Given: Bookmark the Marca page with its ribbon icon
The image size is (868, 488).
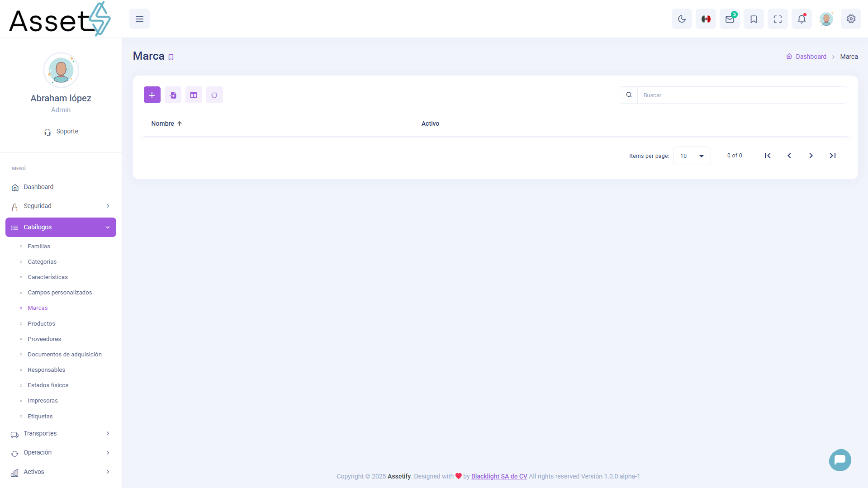Looking at the screenshot, I should [x=171, y=57].
